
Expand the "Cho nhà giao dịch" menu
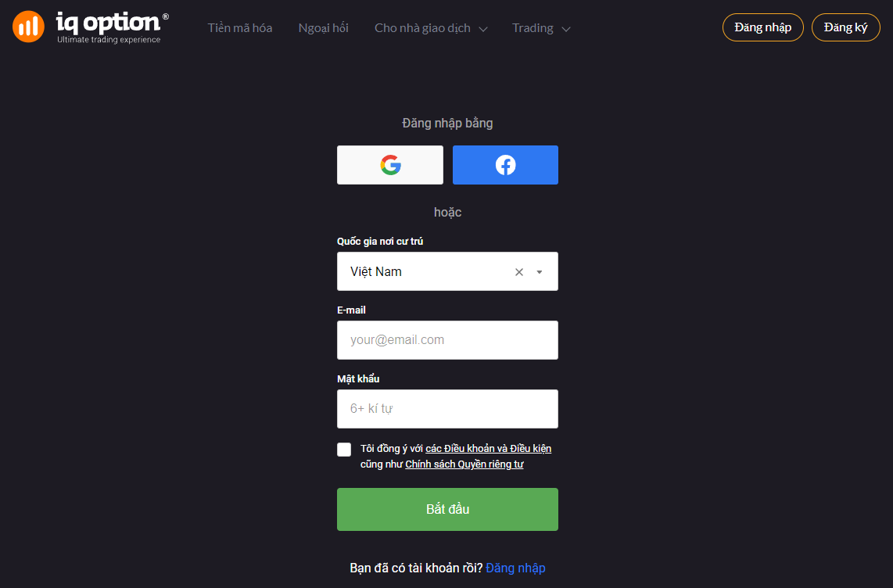click(431, 28)
